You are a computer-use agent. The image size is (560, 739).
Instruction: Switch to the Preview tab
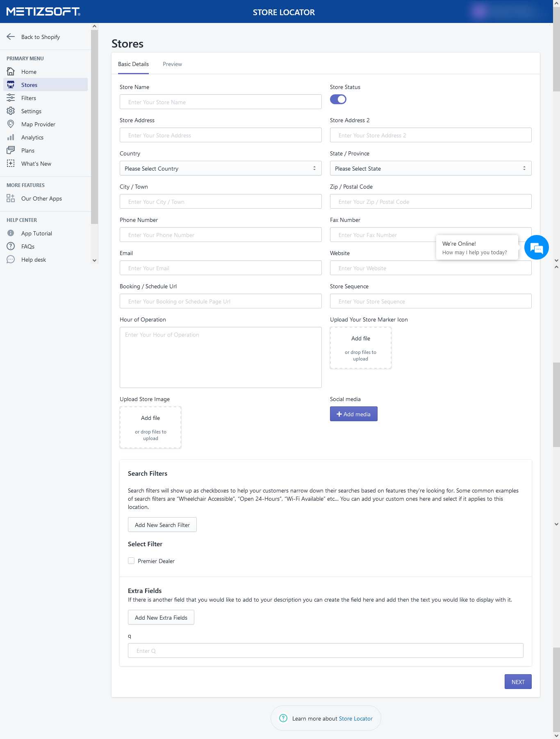pos(172,64)
